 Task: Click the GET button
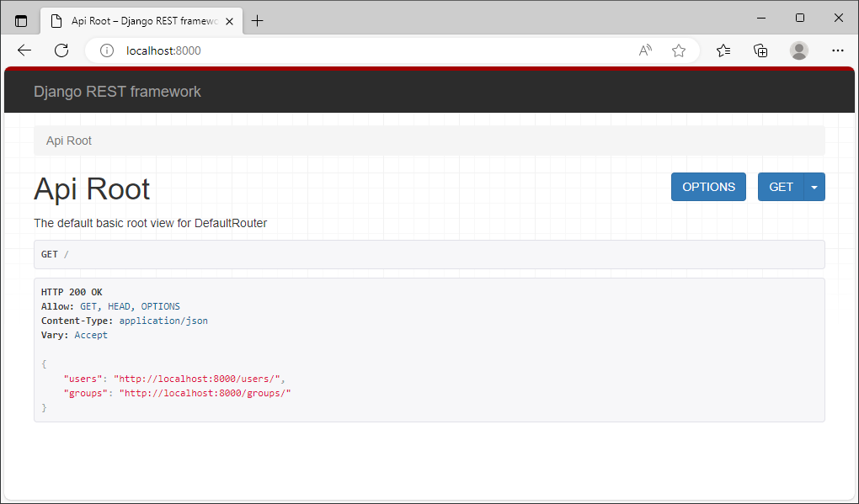(x=781, y=187)
